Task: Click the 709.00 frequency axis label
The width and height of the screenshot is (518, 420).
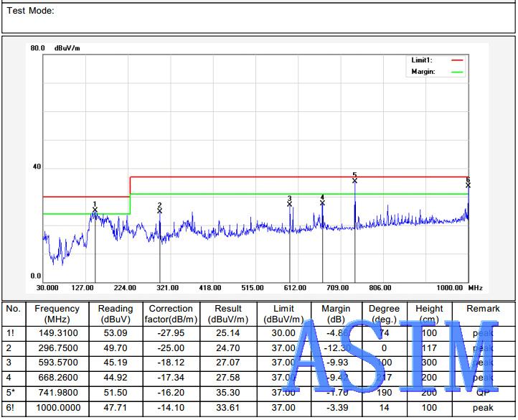Action: pos(338,288)
